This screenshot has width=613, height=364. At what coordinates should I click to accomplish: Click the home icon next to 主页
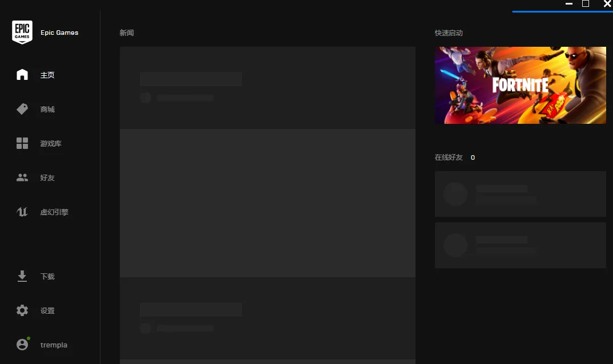(22, 75)
